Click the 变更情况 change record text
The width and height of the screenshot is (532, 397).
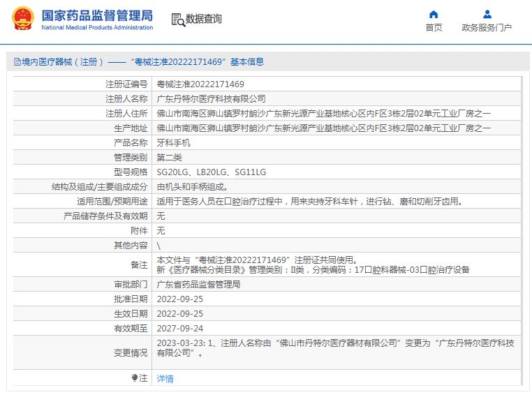335,348
